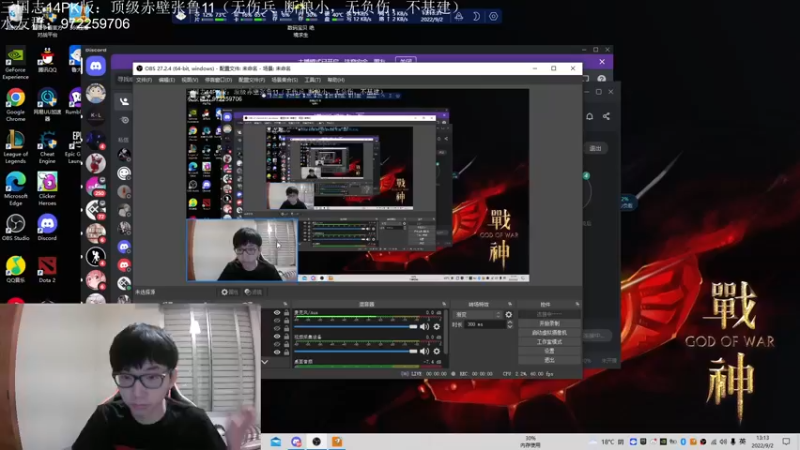Open source 属性 properties button
The image size is (800, 450).
[230, 292]
